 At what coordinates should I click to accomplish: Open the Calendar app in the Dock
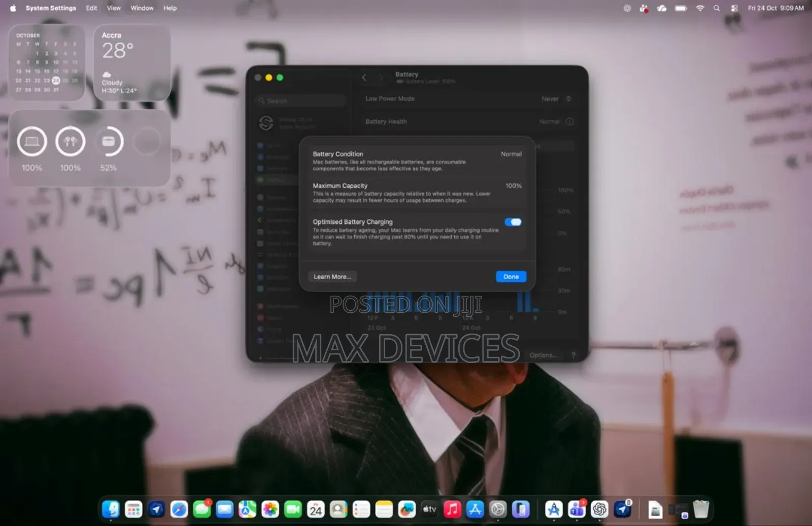(316, 509)
